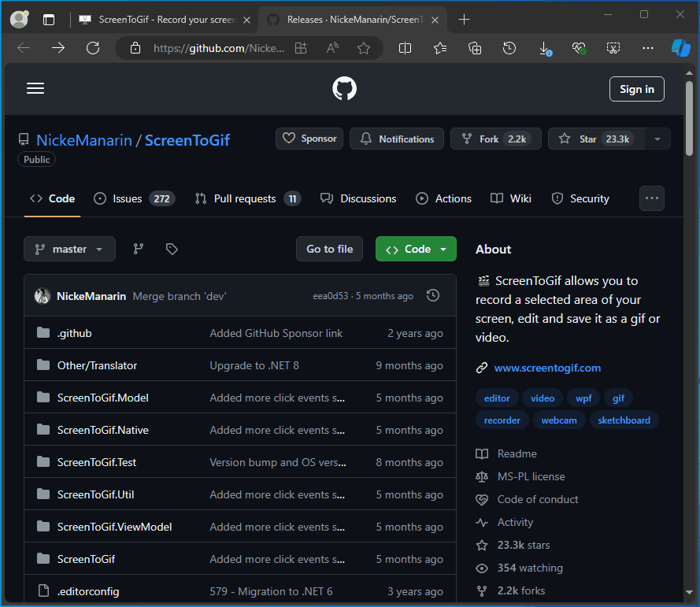This screenshot has height=607, width=700.
Task: Open the Wiki tab
Action: point(511,198)
